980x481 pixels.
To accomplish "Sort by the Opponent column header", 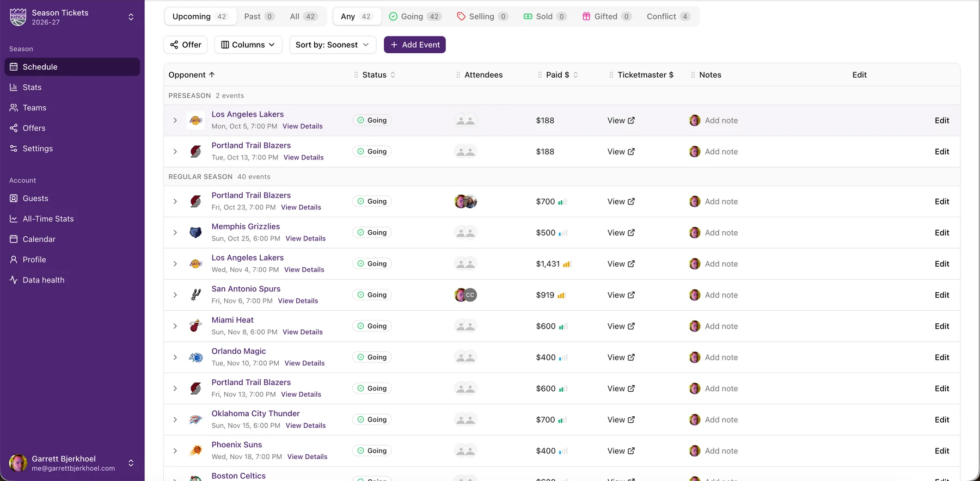I will click(192, 75).
